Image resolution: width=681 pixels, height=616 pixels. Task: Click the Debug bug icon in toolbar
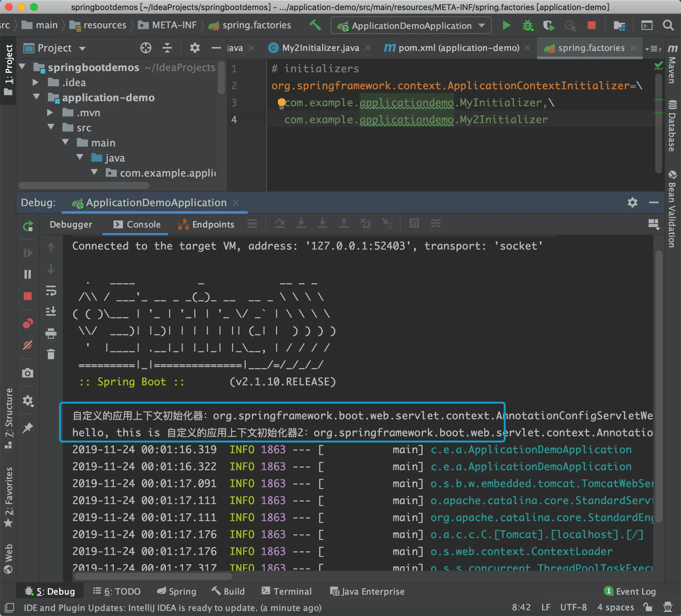tap(527, 25)
